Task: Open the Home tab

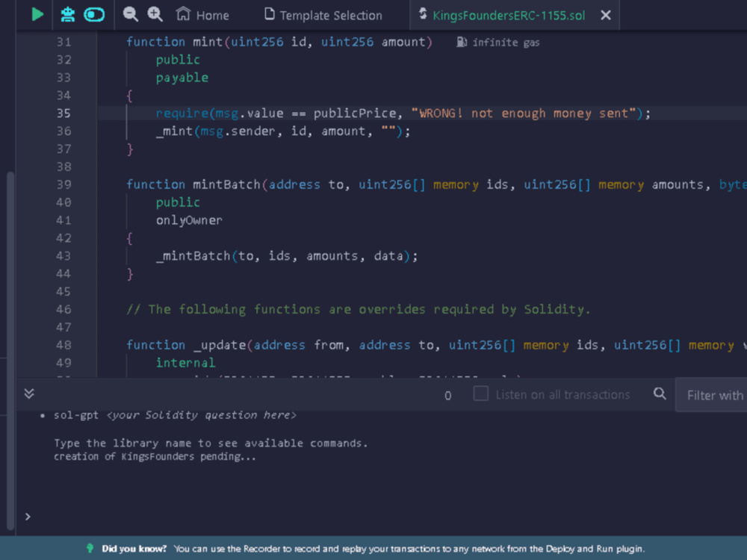Action: (x=202, y=15)
